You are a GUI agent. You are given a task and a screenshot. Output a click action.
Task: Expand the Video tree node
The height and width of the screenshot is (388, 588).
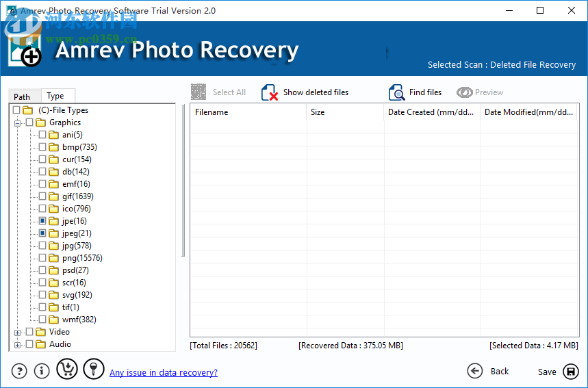[17, 333]
